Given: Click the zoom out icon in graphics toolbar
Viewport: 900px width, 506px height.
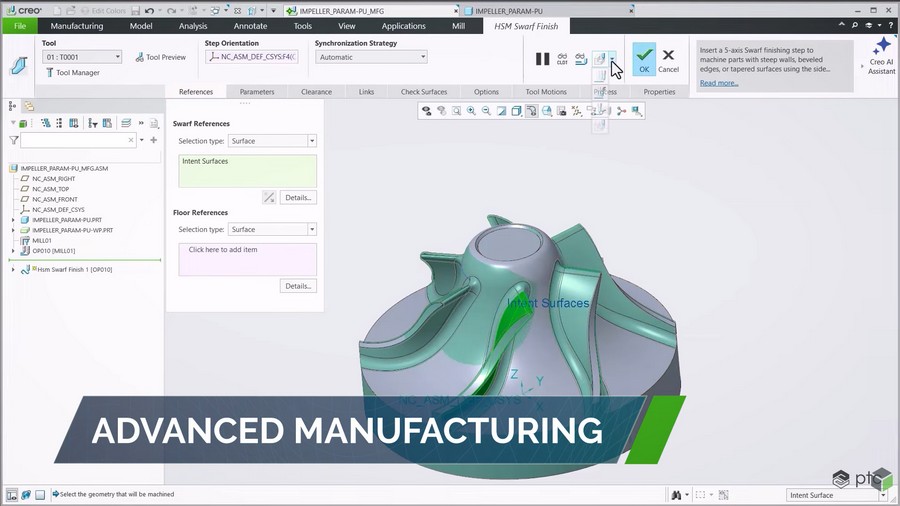Looking at the screenshot, I should click(486, 111).
